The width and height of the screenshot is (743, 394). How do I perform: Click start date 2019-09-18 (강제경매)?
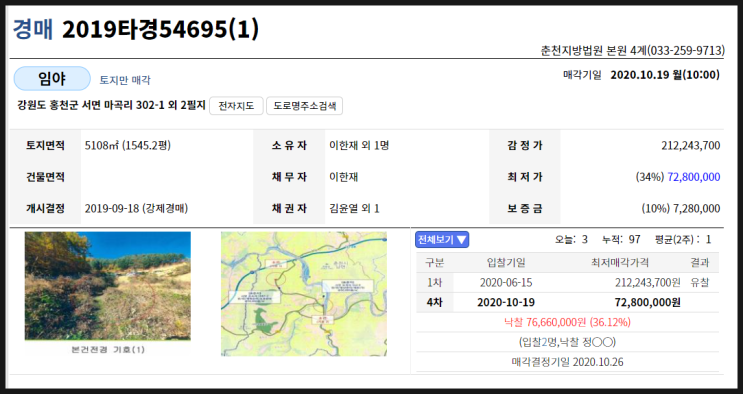(x=136, y=208)
